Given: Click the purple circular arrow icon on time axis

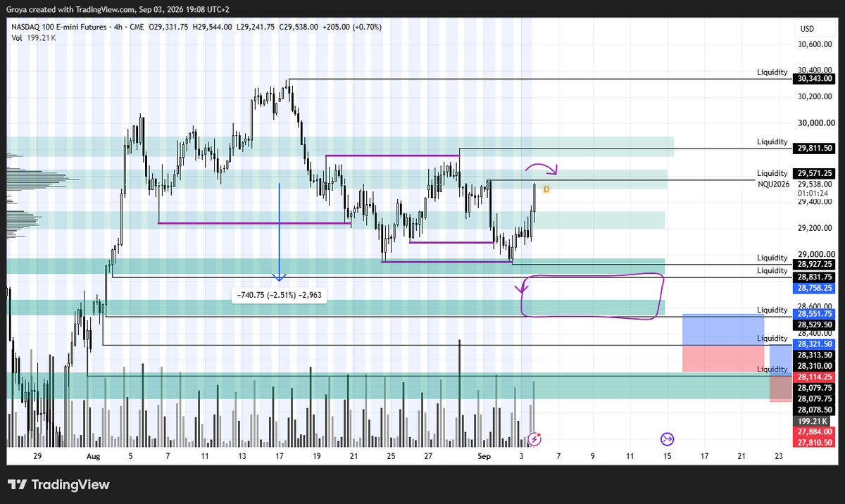Looking at the screenshot, I should pyautogui.click(x=667, y=439).
